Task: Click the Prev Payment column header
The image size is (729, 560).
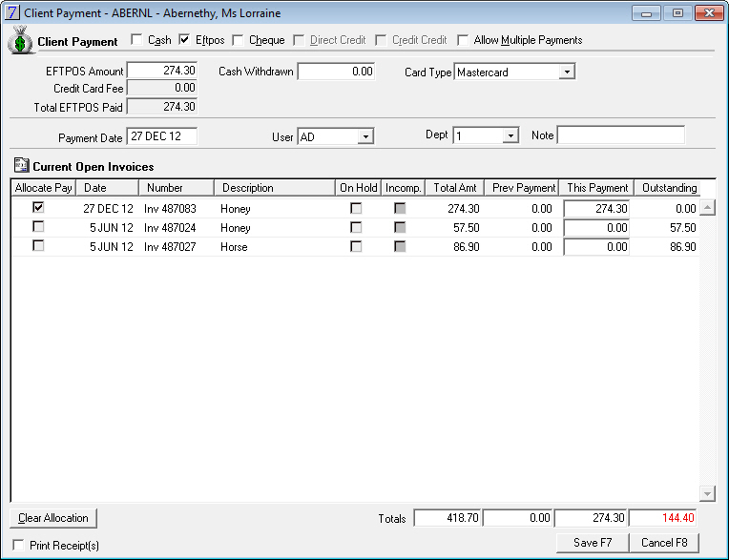Action: (x=522, y=188)
